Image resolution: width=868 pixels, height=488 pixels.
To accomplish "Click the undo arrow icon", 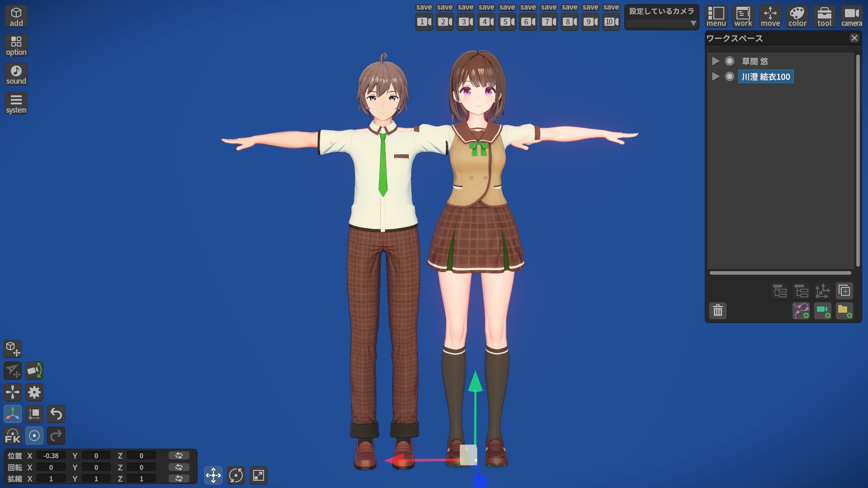I will point(56,414).
